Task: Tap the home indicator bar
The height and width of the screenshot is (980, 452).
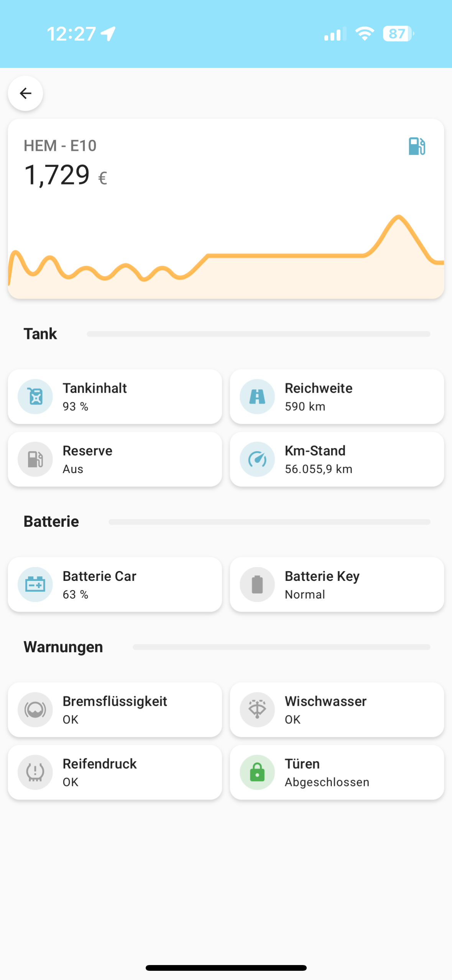Action: [x=226, y=968]
